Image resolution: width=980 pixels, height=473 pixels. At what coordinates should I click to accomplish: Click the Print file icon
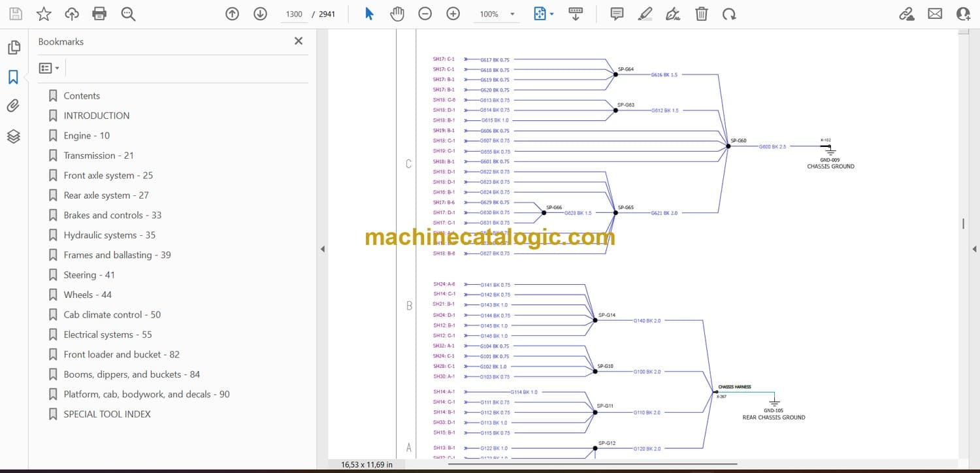click(x=99, y=14)
